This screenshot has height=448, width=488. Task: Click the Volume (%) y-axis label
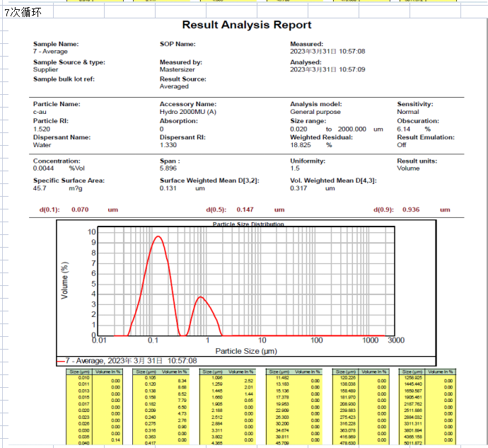point(64,280)
